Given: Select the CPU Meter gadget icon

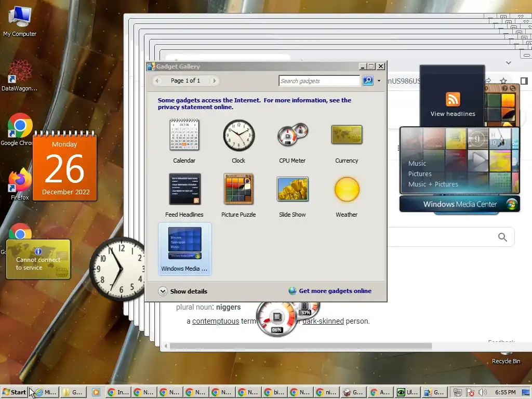Looking at the screenshot, I should pyautogui.click(x=292, y=135).
